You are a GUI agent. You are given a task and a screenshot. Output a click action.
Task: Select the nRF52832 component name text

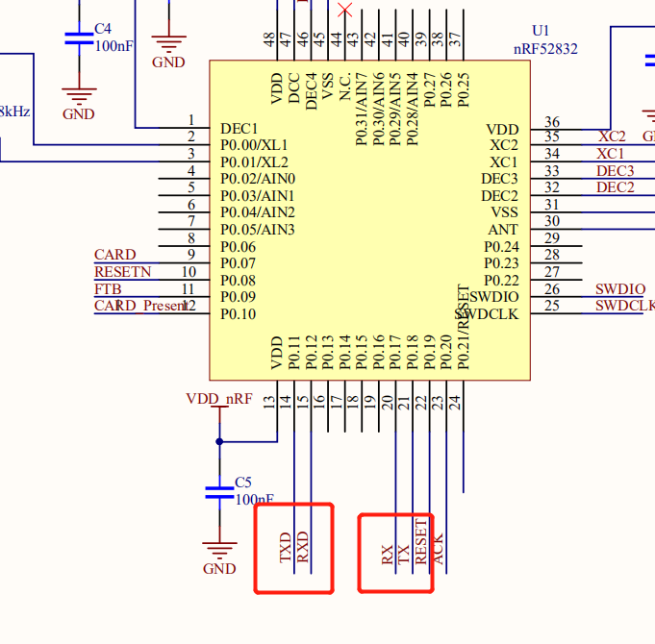point(545,49)
